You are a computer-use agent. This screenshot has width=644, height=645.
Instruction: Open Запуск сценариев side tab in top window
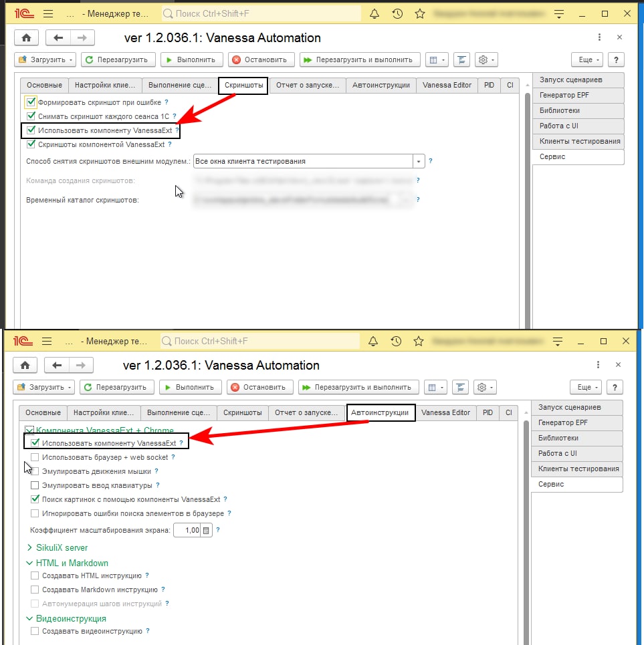coord(578,80)
